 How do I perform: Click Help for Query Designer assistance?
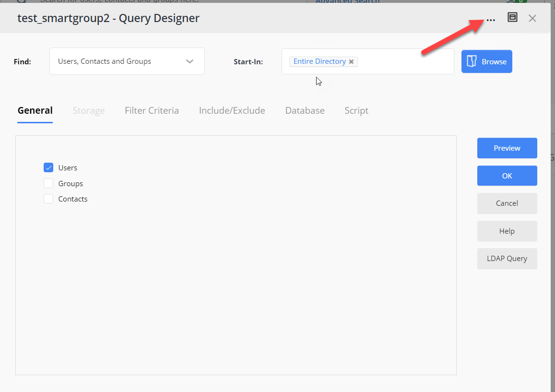click(507, 231)
